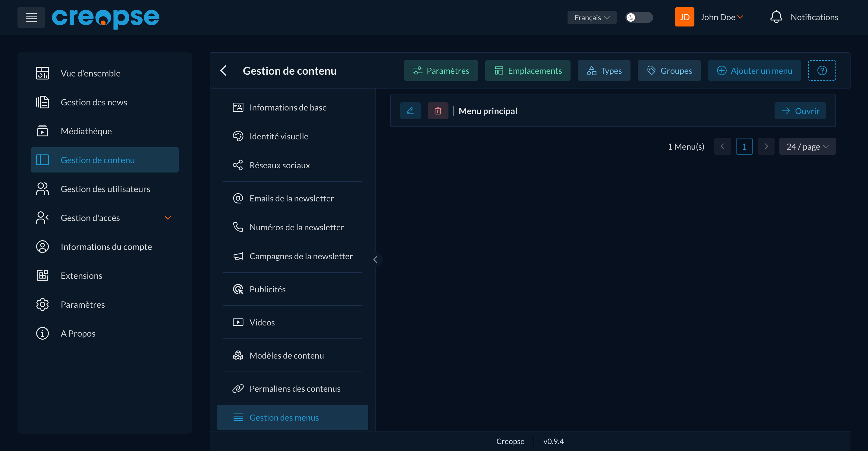Click the help question mark button

[822, 71]
